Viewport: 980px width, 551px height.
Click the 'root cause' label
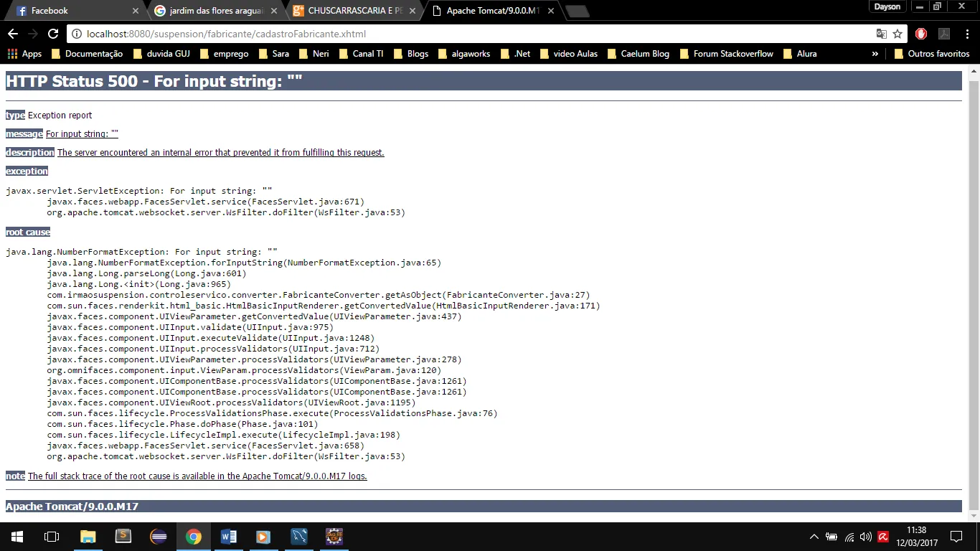[x=28, y=232]
